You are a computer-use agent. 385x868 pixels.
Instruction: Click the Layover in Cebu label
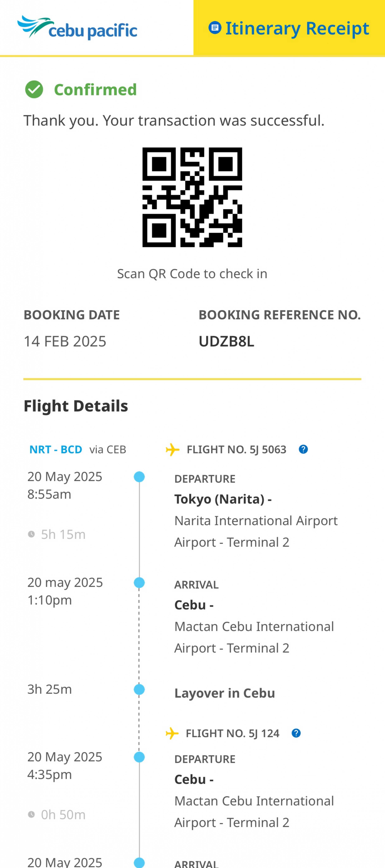pyautogui.click(x=225, y=693)
